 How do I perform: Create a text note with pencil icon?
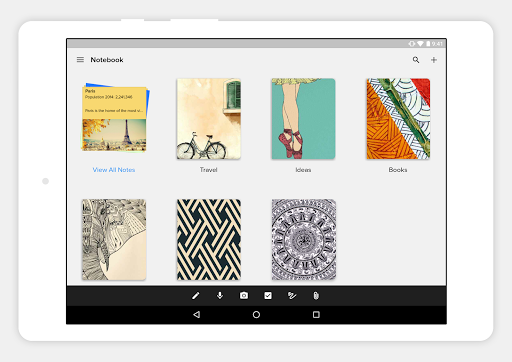[196, 296]
